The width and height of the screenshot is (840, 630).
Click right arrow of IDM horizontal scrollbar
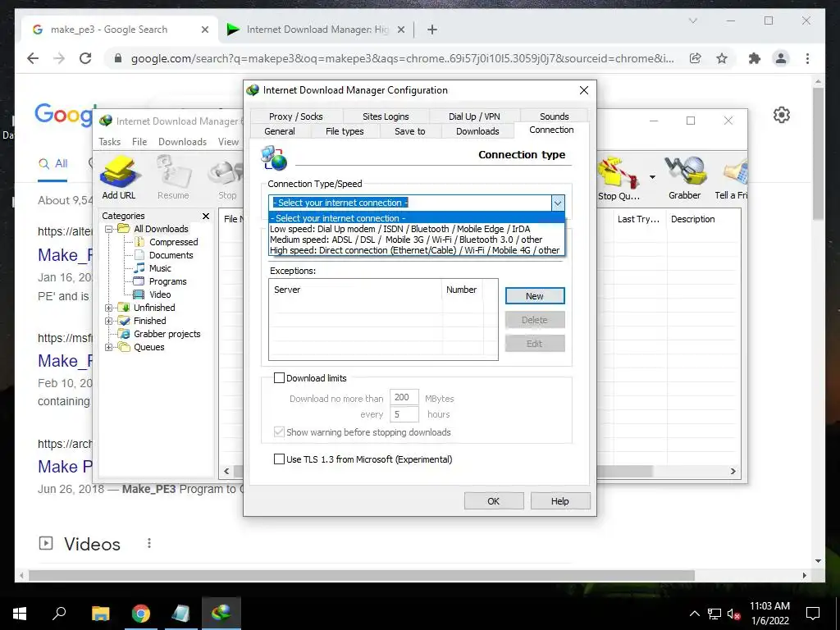click(x=733, y=472)
